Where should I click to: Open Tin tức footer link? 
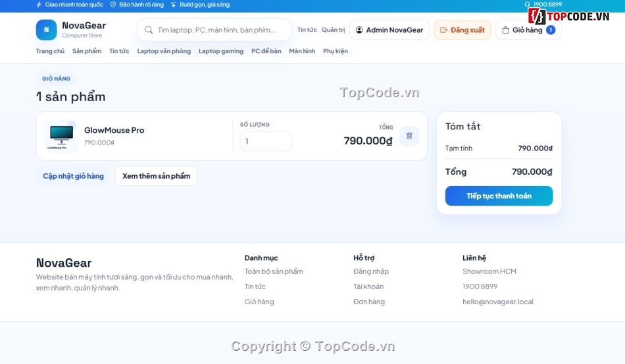pyautogui.click(x=255, y=286)
